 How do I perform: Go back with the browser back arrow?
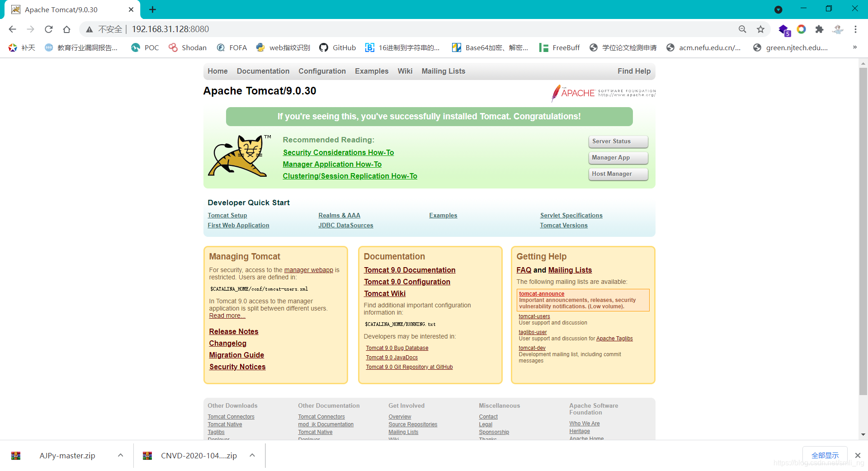pos(12,29)
